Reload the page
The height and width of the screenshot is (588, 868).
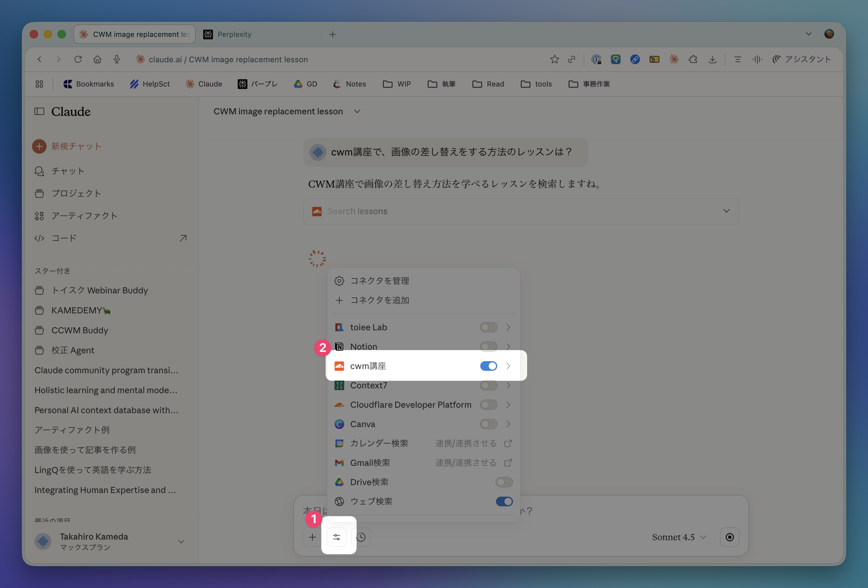tap(78, 59)
